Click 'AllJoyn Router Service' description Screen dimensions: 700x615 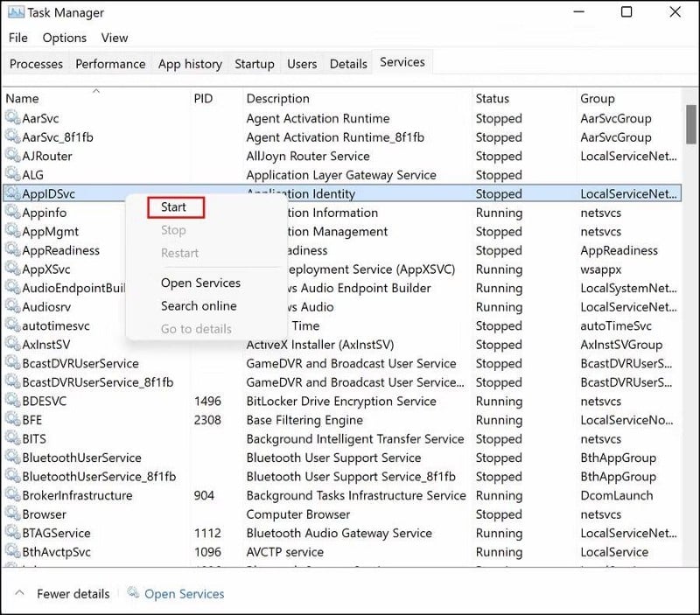[308, 157]
